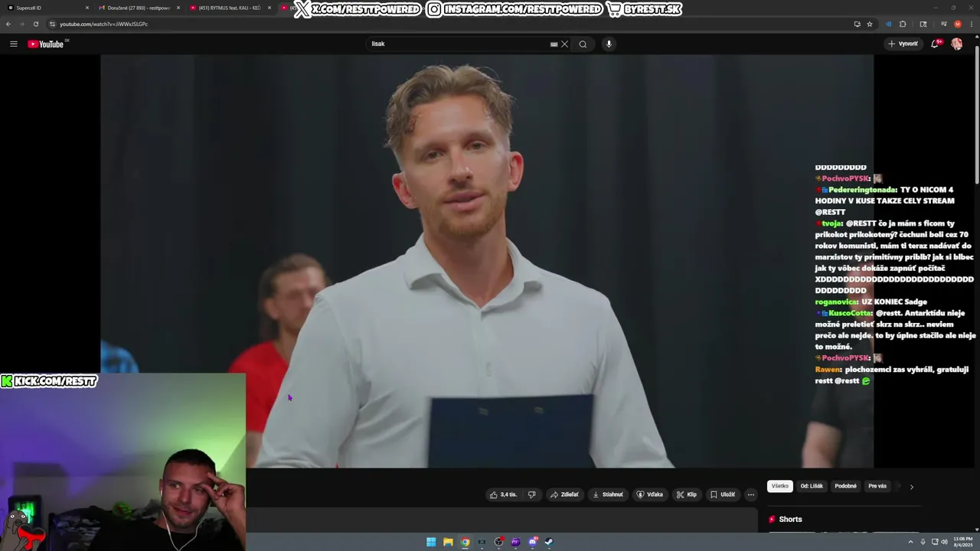Select the Podobné filter chip

pyautogui.click(x=846, y=486)
